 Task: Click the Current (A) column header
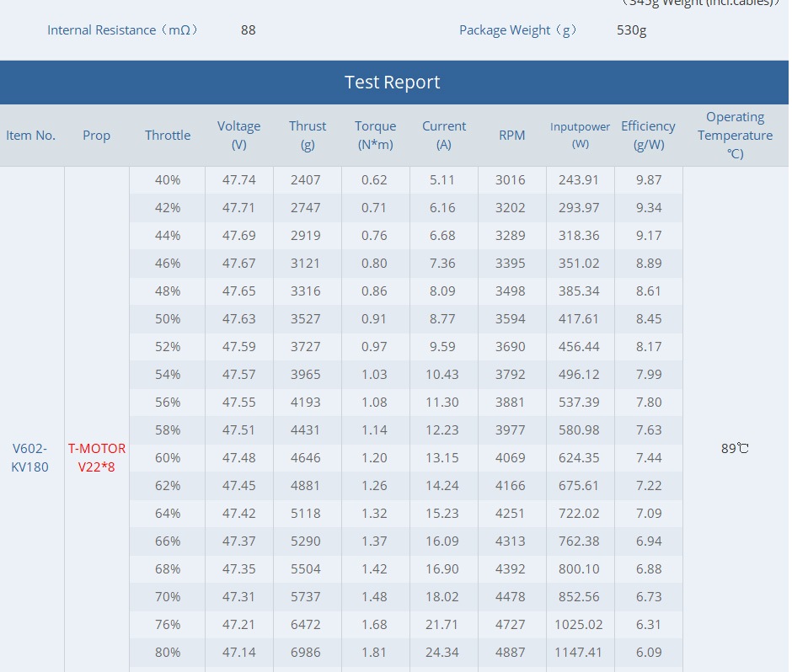coord(444,136)
